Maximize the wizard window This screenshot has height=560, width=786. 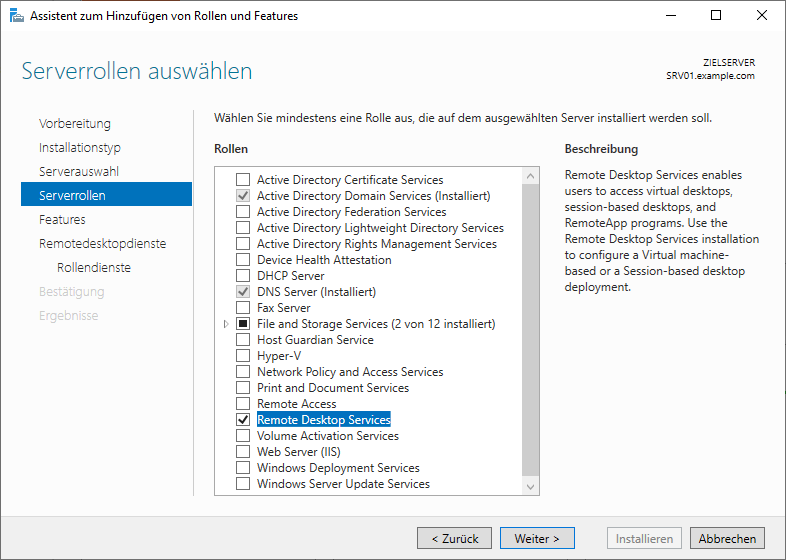pyautogui.click(x=716, y=16)
